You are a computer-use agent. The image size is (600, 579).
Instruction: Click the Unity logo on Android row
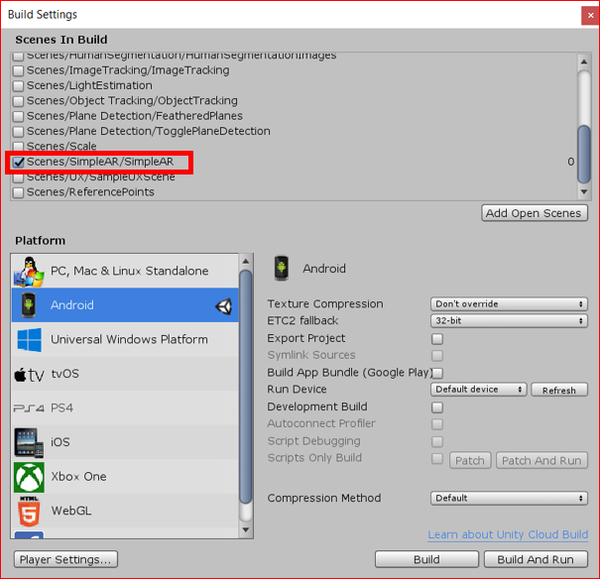pos(223,306)
